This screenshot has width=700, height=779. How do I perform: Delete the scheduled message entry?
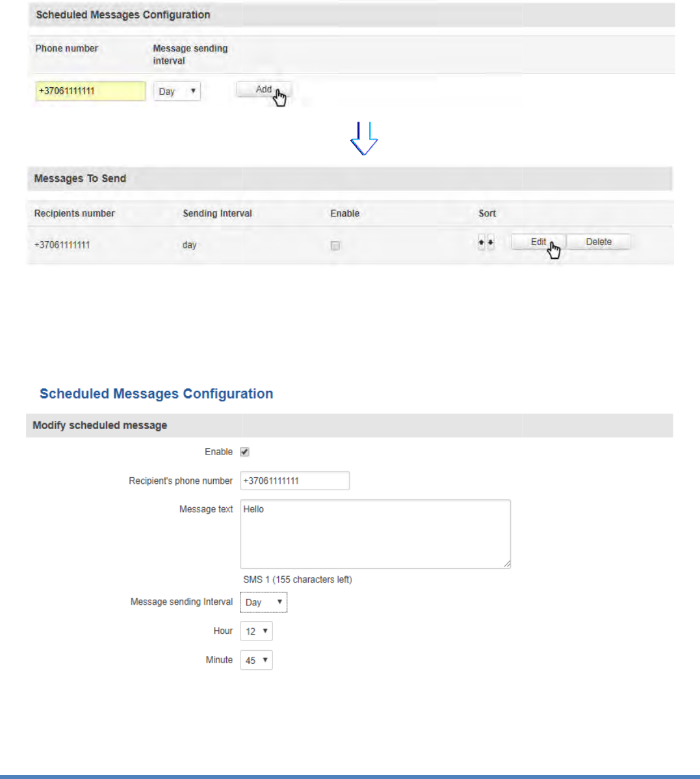(x=599, y=242)
